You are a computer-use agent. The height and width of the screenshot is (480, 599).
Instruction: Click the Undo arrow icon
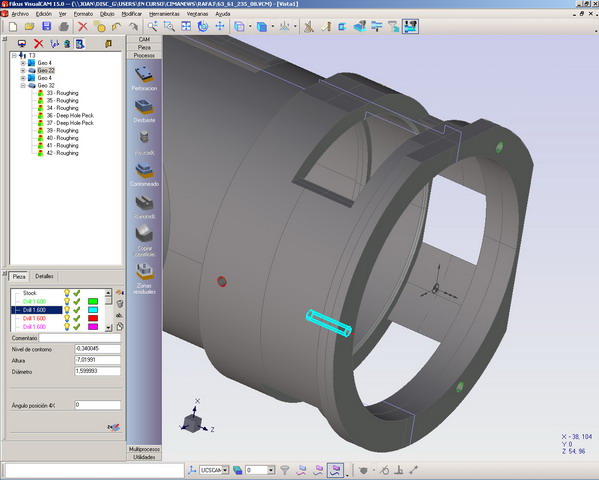[117, 26]
